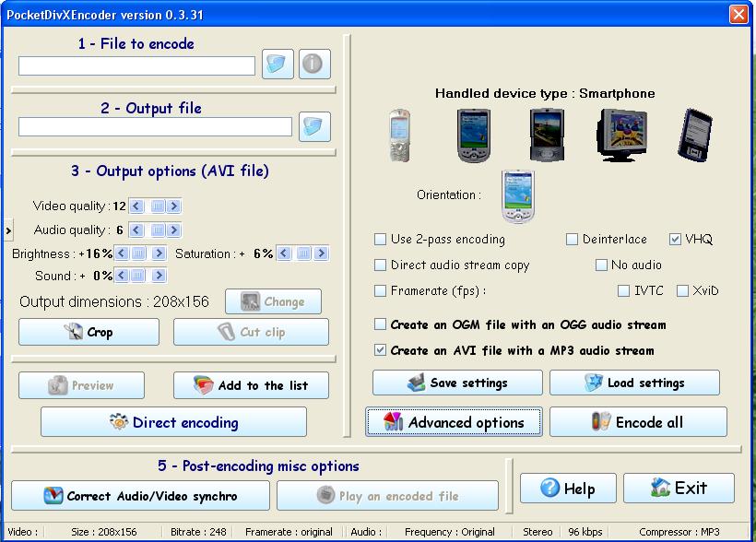Open the Crop tool

89,332
